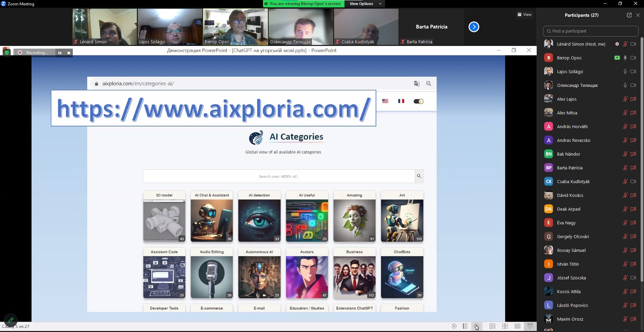Screen dimensions: 644x332
Task: Toggle Lajos Szilágyi's microphone
Action: [x=625, y=71]
